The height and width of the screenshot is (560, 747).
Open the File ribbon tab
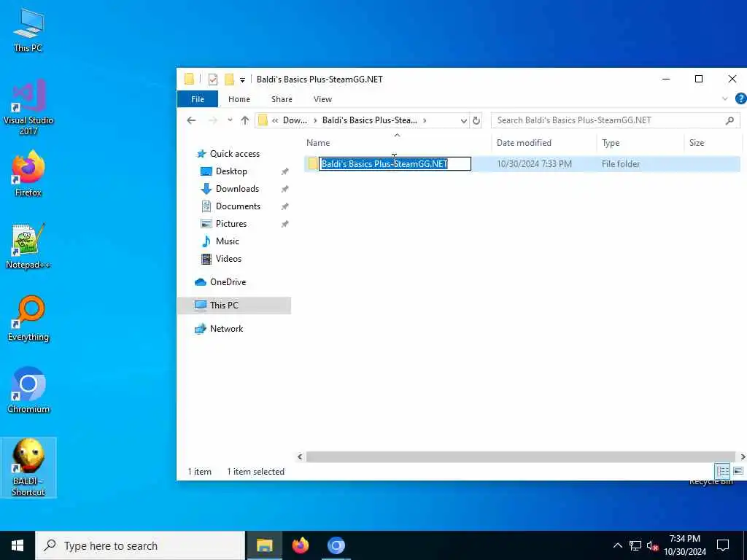tap(197, 99)
